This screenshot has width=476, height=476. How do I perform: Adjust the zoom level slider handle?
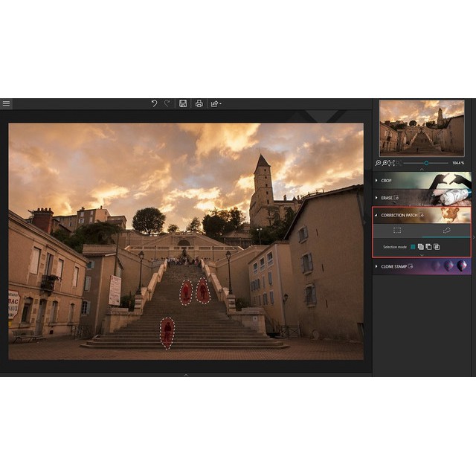(x=426, y=163)
